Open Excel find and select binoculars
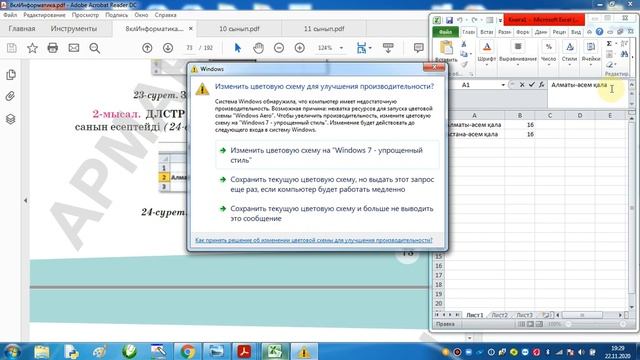640x360 pixels. pyautogui.click(x=624, y=54)
